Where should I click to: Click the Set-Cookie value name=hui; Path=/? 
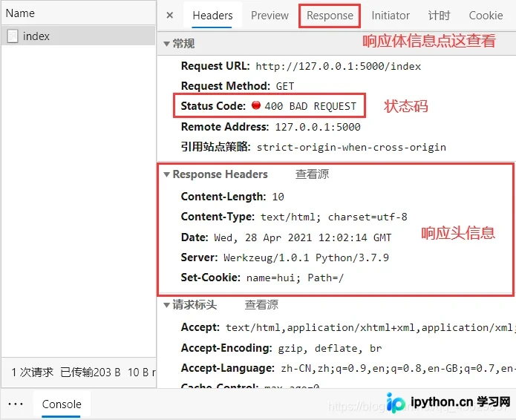coord(295,278)
